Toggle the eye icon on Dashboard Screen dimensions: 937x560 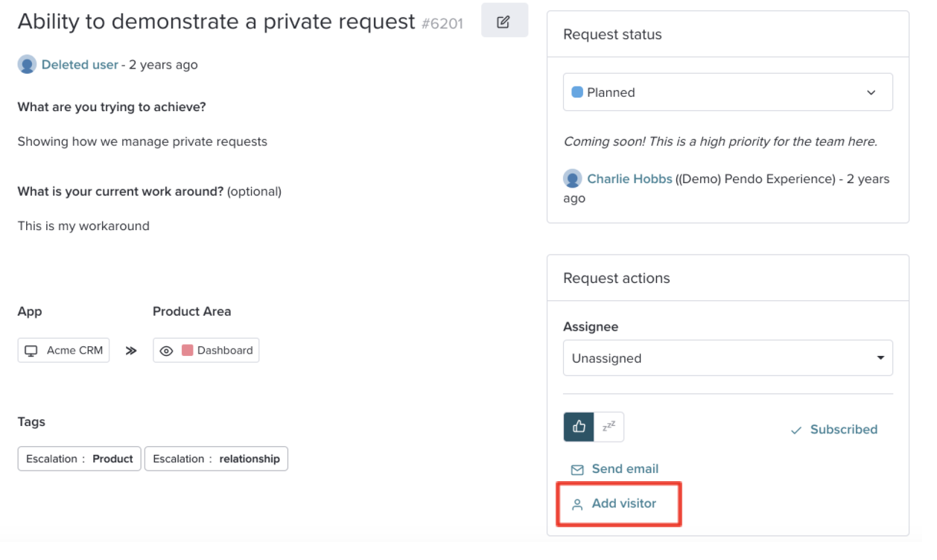coord(167,351)
